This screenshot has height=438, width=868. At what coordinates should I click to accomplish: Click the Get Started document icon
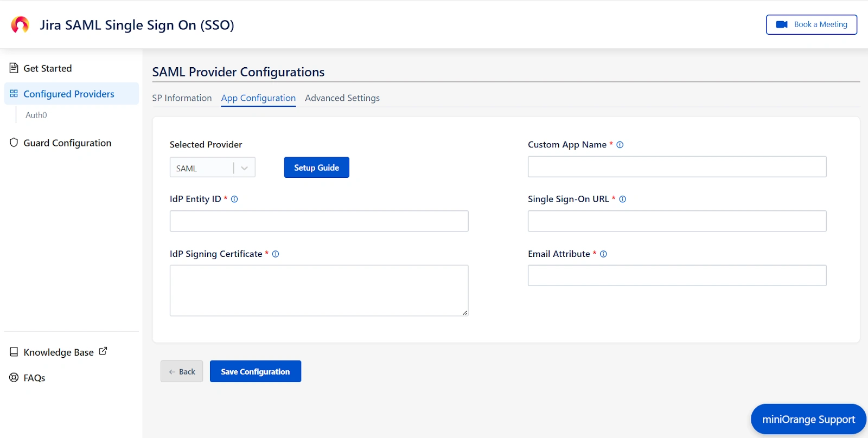(14, 68)
